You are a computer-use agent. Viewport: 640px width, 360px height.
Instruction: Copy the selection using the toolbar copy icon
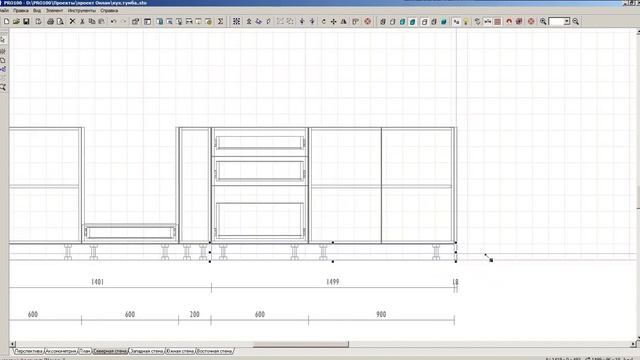[92, 21]
